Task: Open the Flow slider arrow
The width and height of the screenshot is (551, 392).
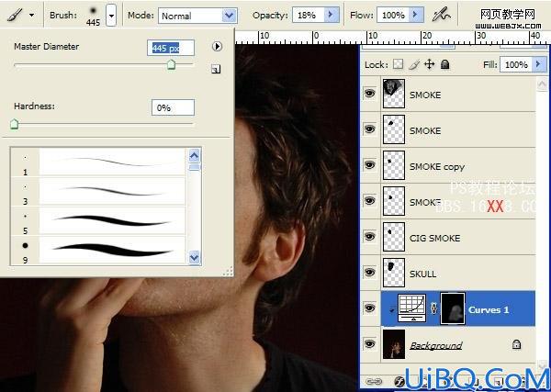Action: pos(416,15)
